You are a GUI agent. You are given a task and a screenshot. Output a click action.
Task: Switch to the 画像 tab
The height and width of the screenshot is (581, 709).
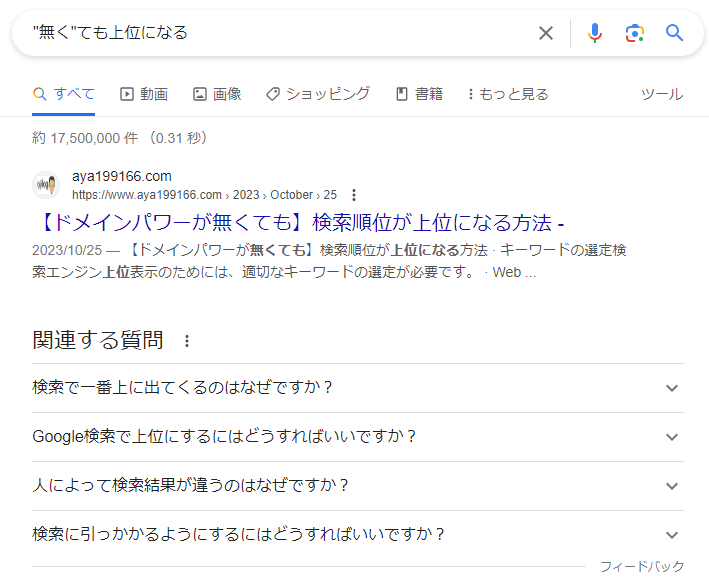tap(217, 94)
